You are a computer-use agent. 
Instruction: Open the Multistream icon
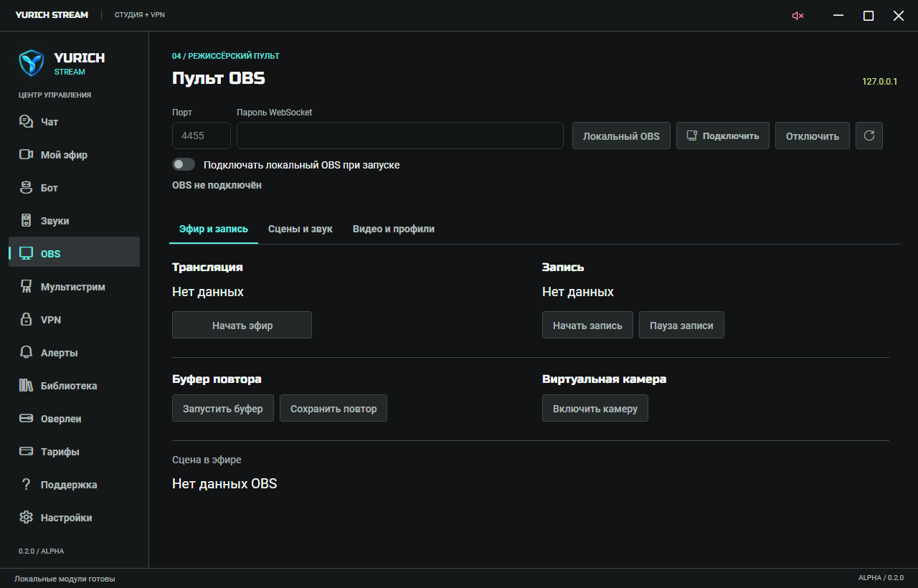click(x=27, y=287)
